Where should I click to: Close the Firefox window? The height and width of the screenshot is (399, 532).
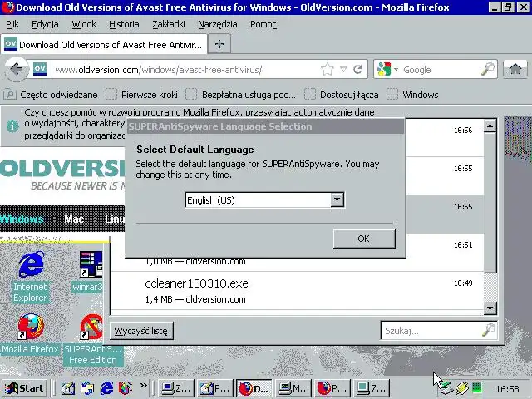pos(524,7)
